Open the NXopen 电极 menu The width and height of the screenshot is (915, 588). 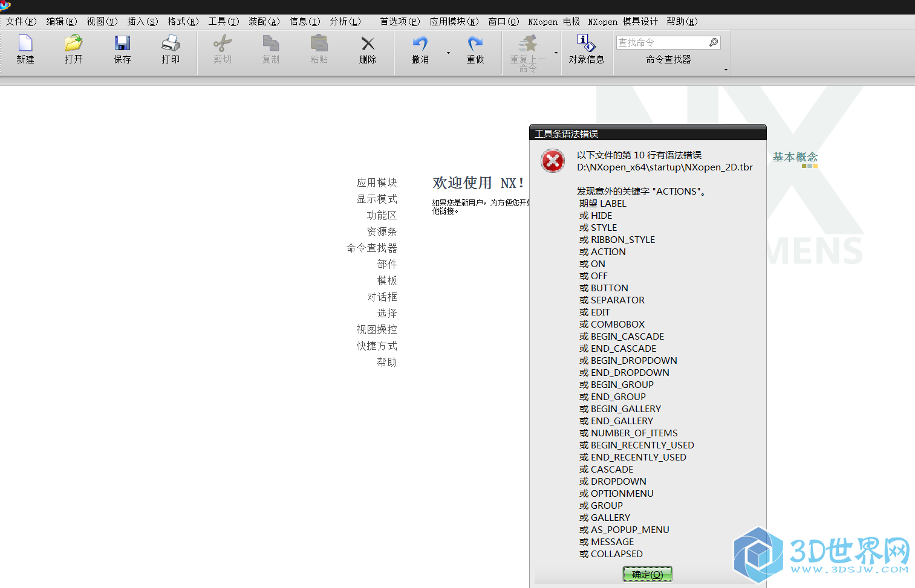tap(554, 22)
